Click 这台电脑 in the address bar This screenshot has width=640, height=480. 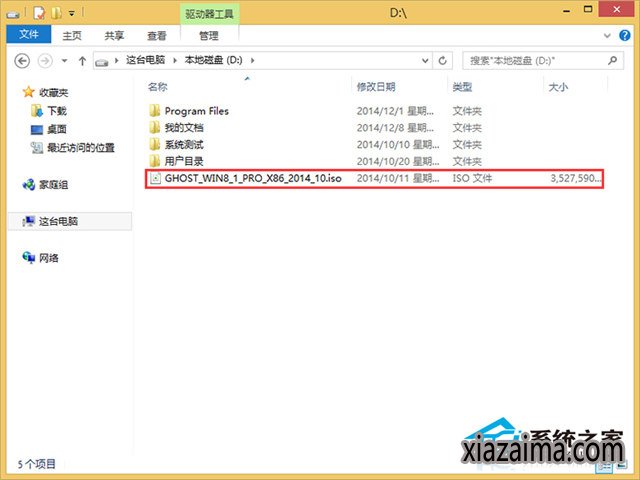146,60
